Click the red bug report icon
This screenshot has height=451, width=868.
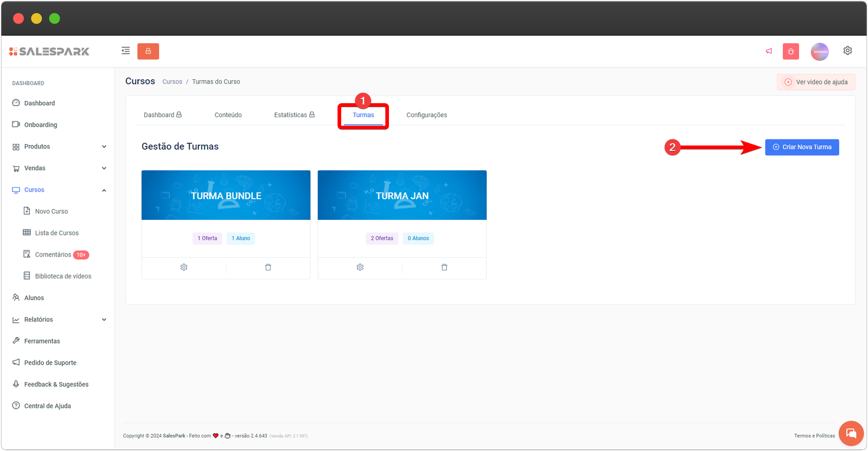(x=791, y=52)
